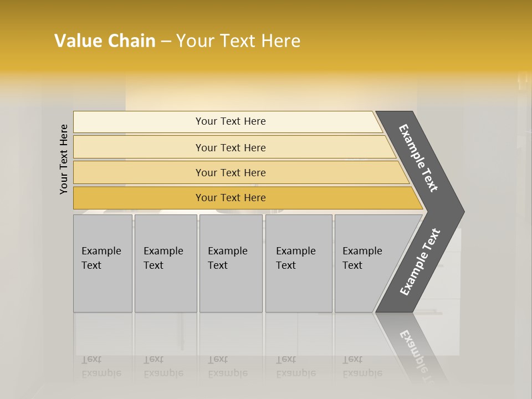Click the upper dark chevron "Example Text" segment
This screenshot has width=532, height=399.
[x=418, y=157]
